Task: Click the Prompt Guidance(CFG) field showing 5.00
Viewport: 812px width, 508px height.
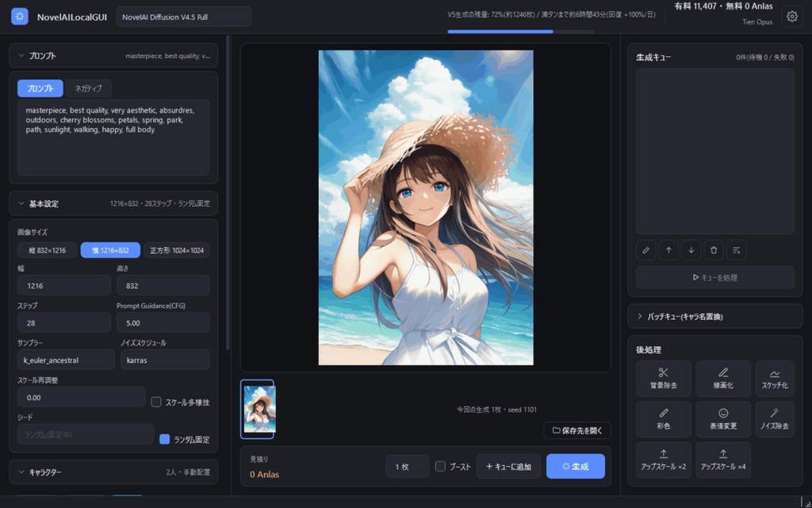Action: 163,322
